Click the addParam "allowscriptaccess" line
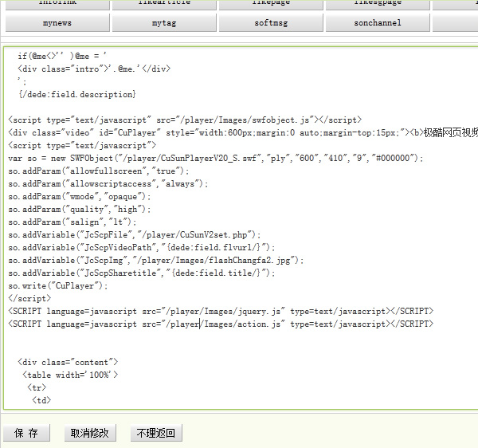Image resolution: width=478 pixels, height=448 pixels. 108,183
